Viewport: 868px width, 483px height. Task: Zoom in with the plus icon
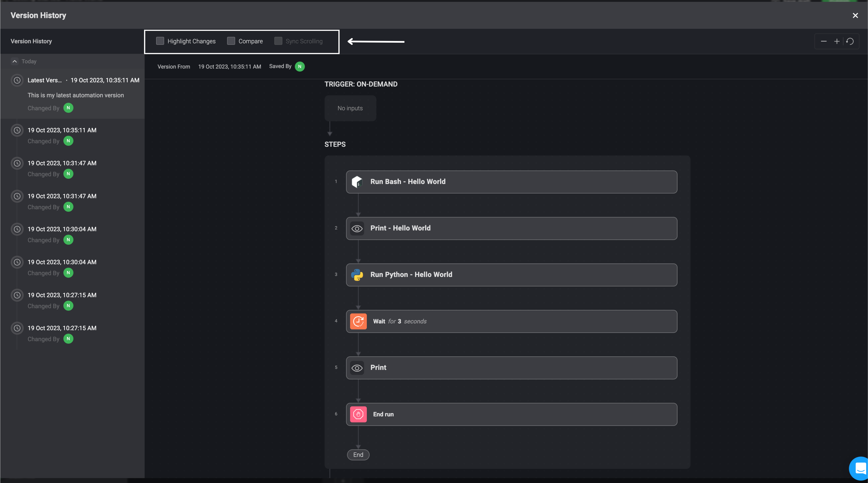tap(837, 41)
